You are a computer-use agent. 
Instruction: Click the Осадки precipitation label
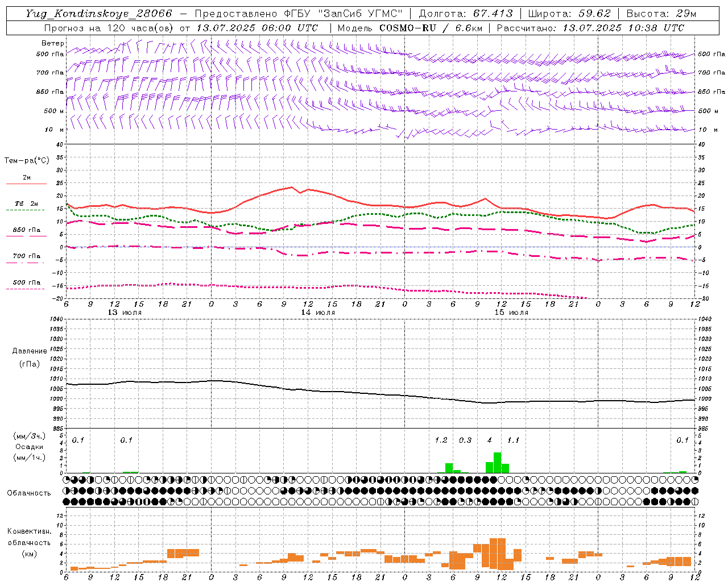30,447
